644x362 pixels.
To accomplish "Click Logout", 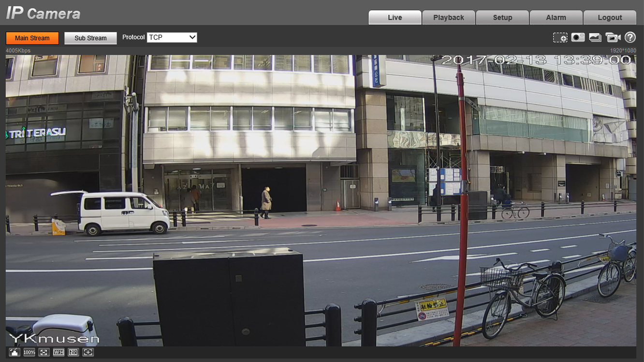I will [610, 17].
